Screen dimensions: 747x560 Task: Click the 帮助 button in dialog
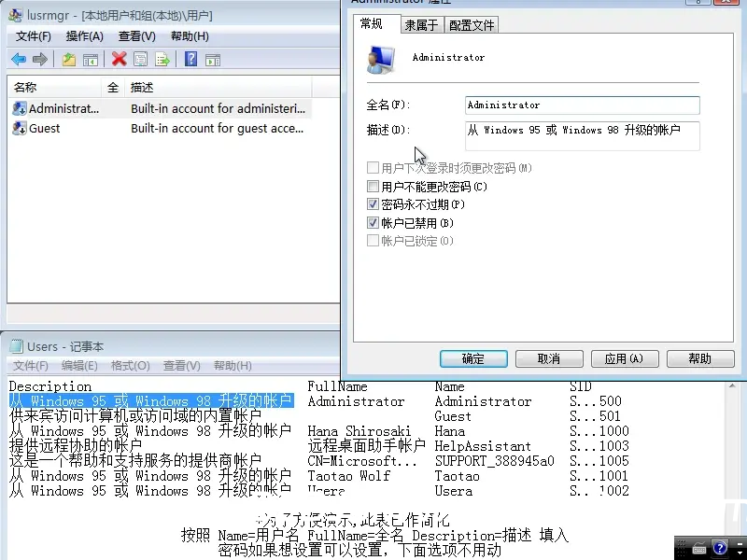(x=699, y=358)
